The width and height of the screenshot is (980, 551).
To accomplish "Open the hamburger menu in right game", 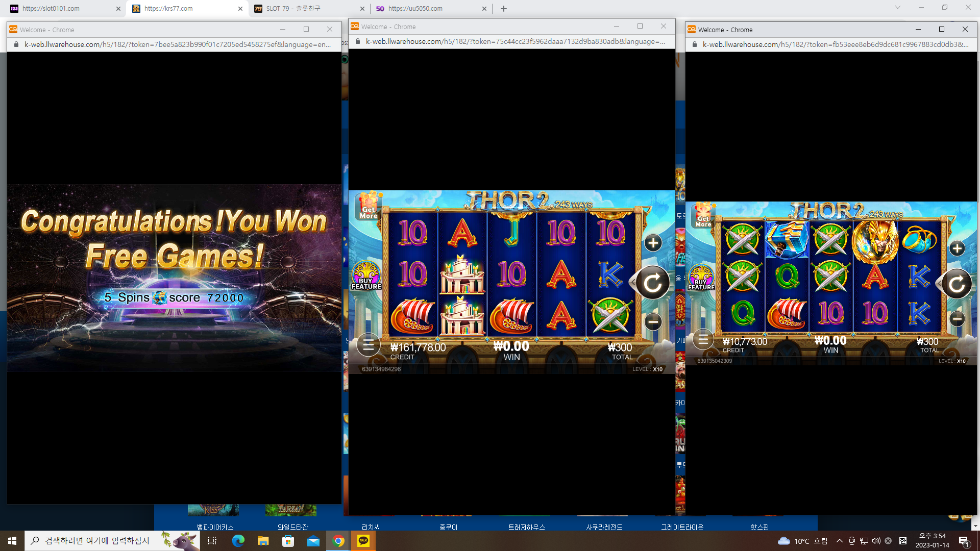I will [703, 339].
